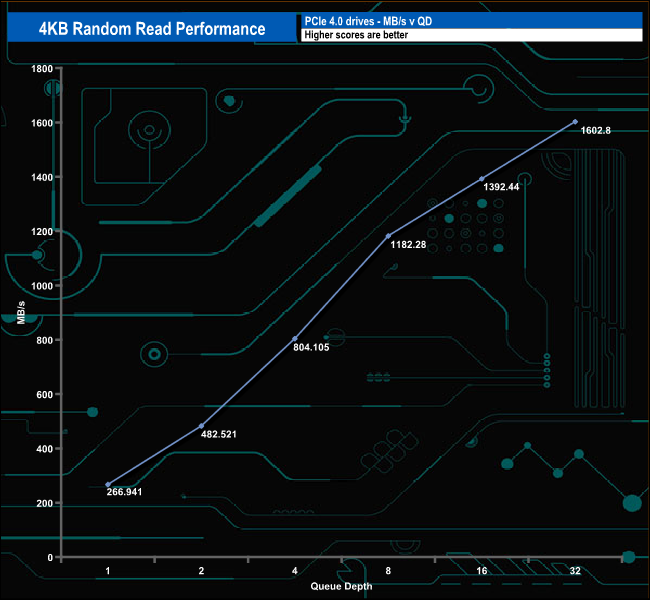Click the queue depth 1 axis label

(108, 571)
